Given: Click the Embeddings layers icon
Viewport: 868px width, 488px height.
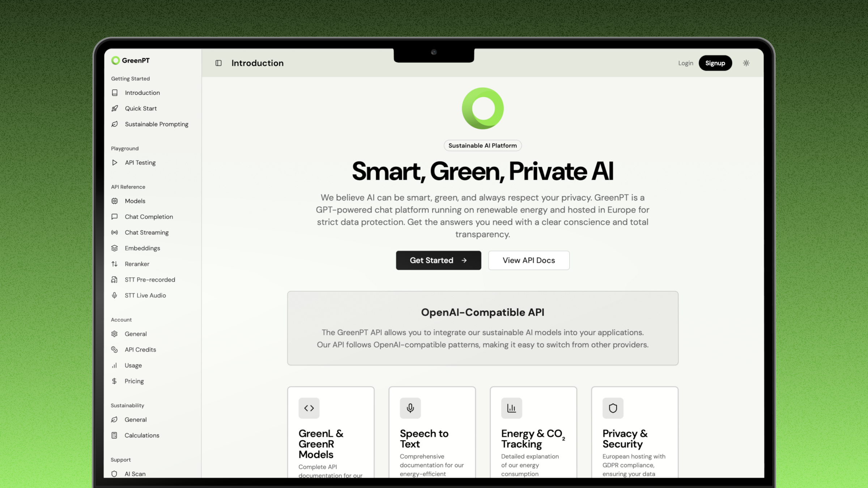Looking at the screenshot, I should point(115,248).
